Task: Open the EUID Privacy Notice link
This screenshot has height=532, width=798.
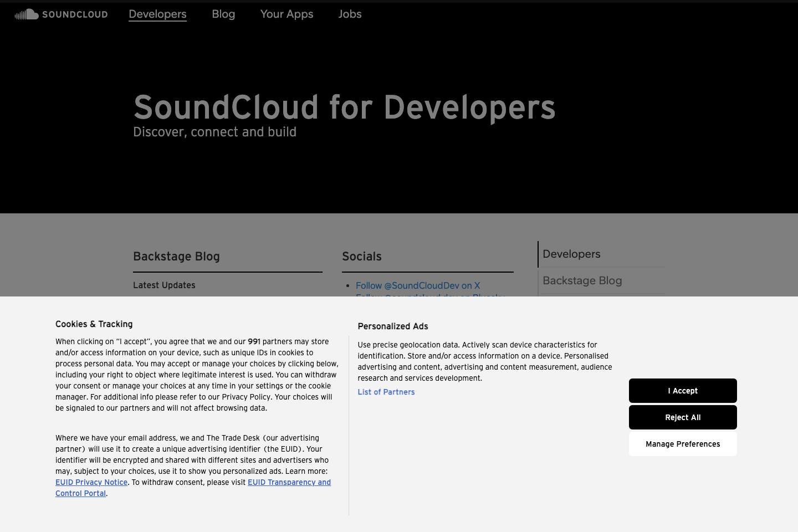Action: [91, 482]
